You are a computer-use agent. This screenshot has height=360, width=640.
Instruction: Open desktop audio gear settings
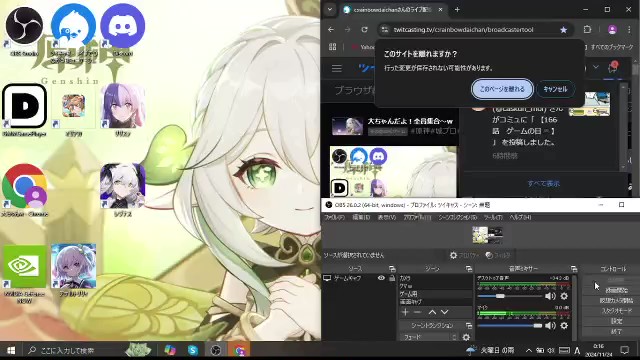[x=564, y=296]
